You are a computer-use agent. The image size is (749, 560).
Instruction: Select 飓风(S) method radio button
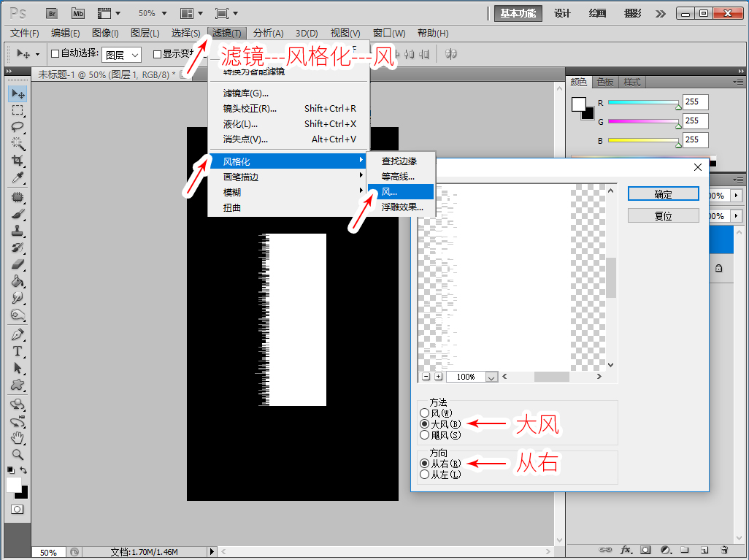tap(424, 435)
